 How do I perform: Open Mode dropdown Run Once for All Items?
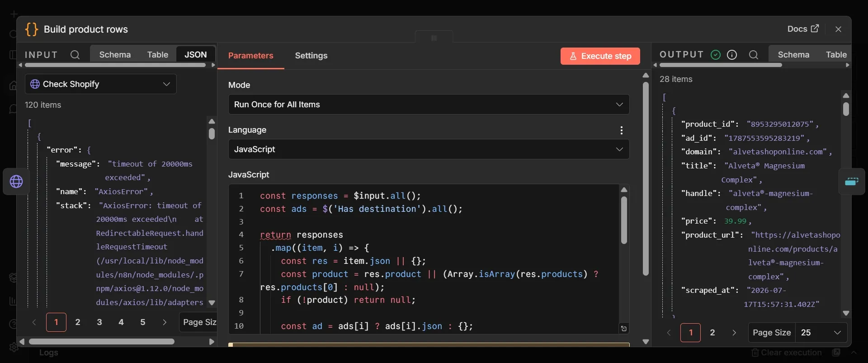tap(429, 105)
